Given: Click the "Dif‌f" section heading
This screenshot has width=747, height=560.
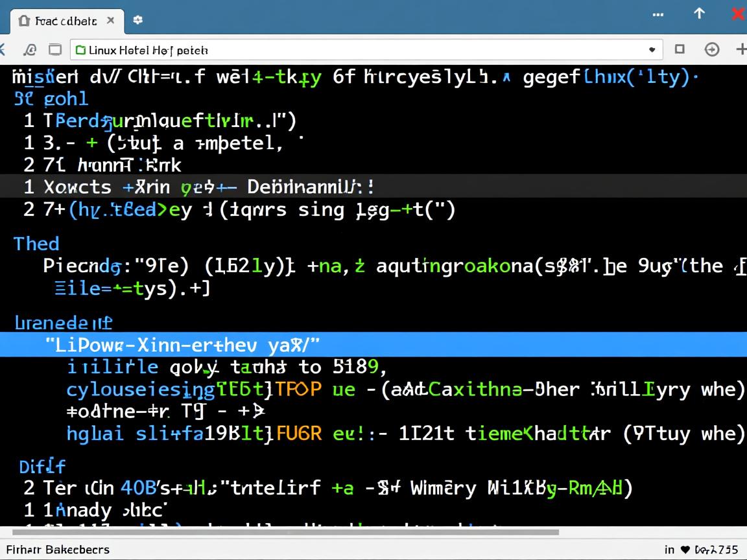Looking at the screenshot, I should (x=42, y=466).
